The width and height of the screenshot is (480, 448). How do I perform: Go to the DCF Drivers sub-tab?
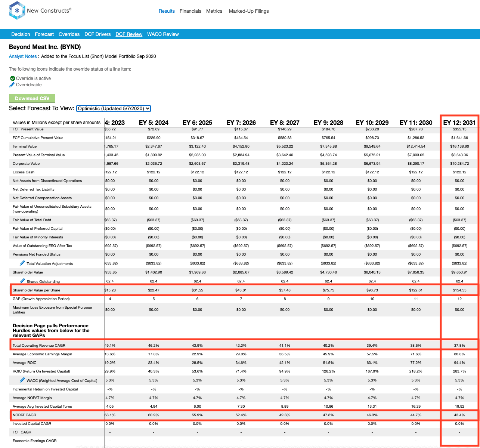97,34
